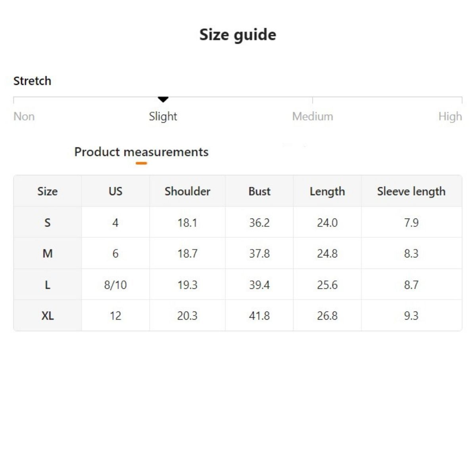
Task: Click the US column header
Action: click(115, 191)
